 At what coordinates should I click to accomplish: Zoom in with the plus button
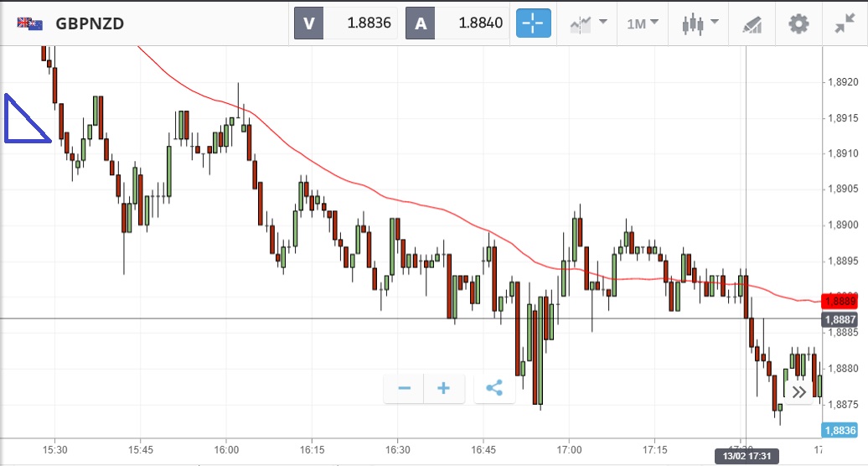click(x=444, y=388)
